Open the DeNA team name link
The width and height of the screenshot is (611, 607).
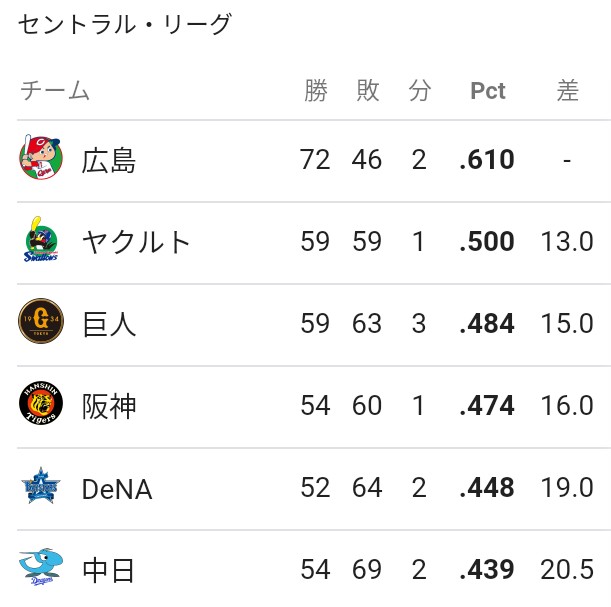(117, 489)
